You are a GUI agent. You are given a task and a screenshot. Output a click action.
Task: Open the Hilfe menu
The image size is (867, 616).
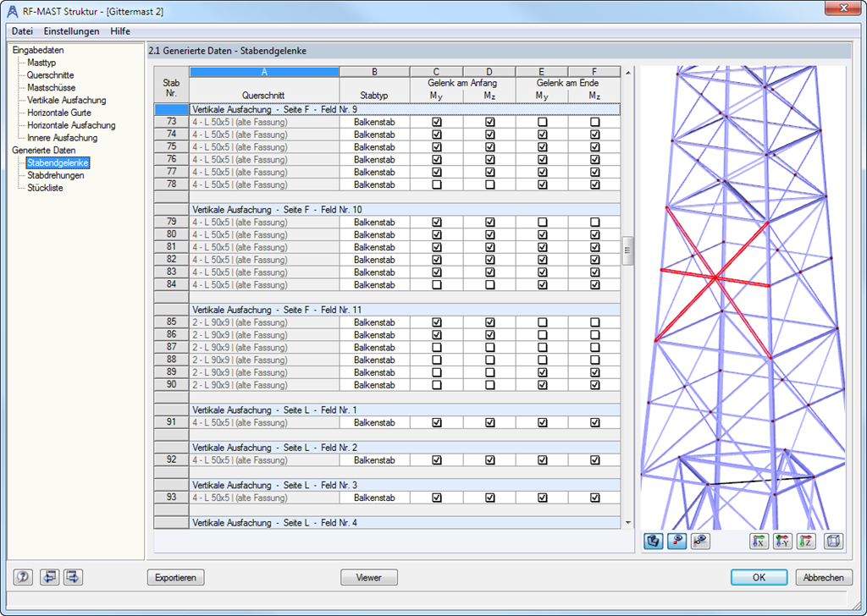tap(120, 31)
